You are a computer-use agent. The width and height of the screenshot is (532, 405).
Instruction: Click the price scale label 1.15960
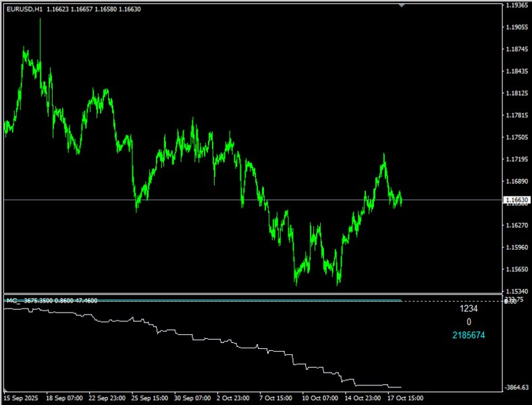517,247
